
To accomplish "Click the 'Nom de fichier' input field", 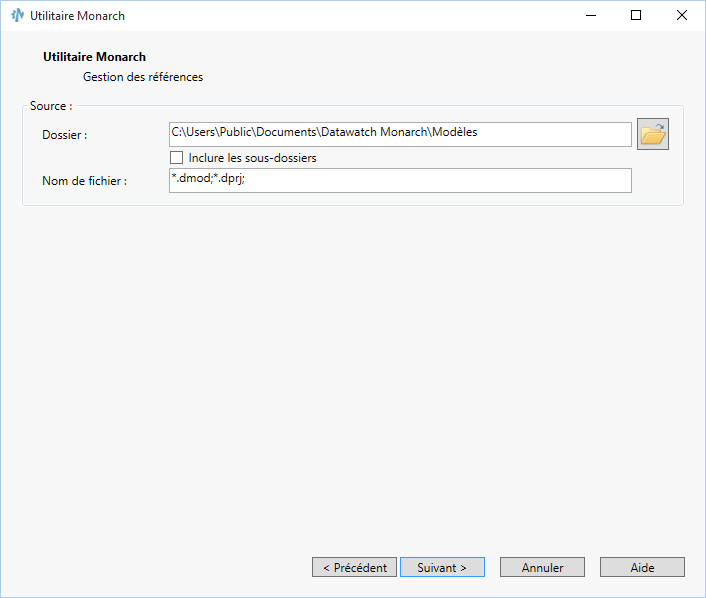I will pyautogui.click(x=400, y=181).
